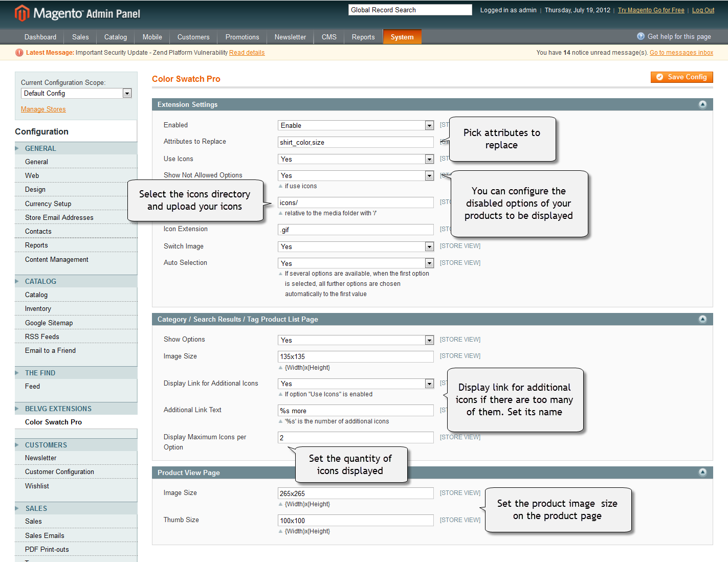Click the red latest-message alert icon

[19, 53]
